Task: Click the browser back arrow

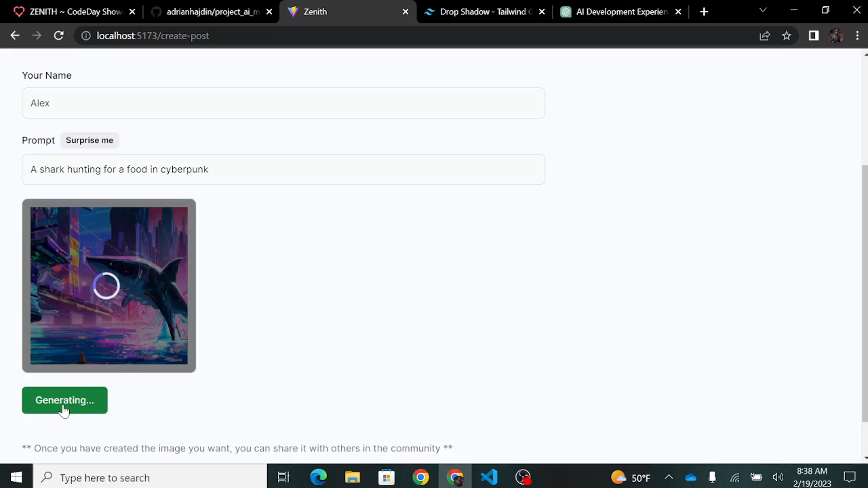Action: [15, 36]
